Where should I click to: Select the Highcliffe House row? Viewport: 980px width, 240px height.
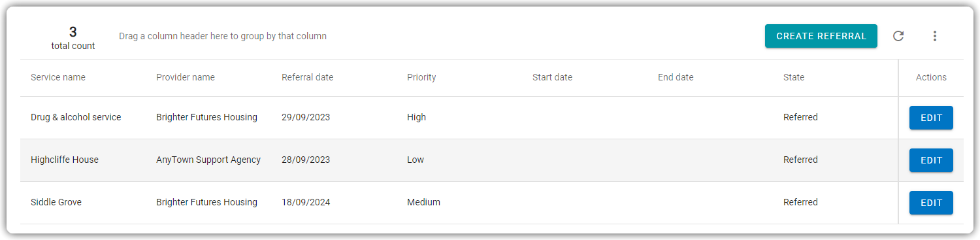[x=459, y=160]
